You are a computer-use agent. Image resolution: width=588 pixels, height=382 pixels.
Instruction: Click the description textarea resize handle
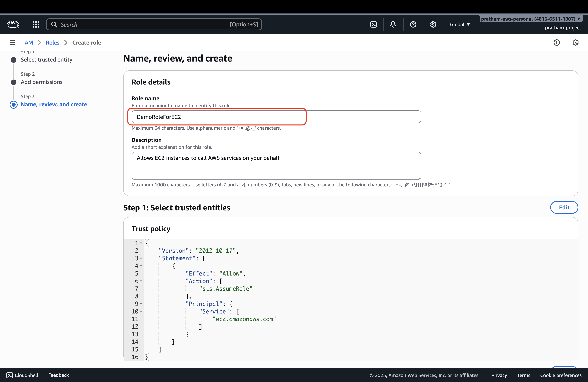point(419,177)
